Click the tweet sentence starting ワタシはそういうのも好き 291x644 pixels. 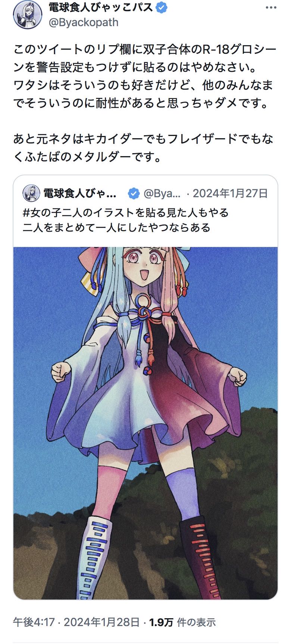pos(144,94)
